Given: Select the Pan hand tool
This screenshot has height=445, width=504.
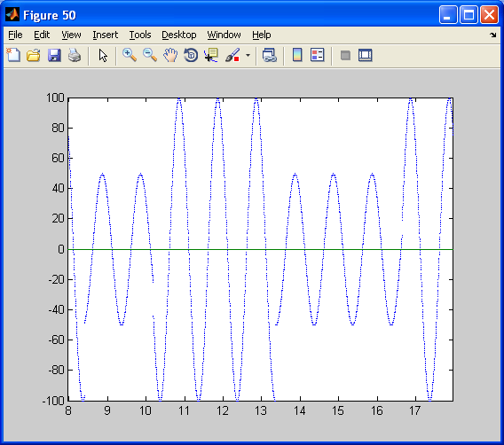Looking at the screenshot, I should (x=170, y=55).
